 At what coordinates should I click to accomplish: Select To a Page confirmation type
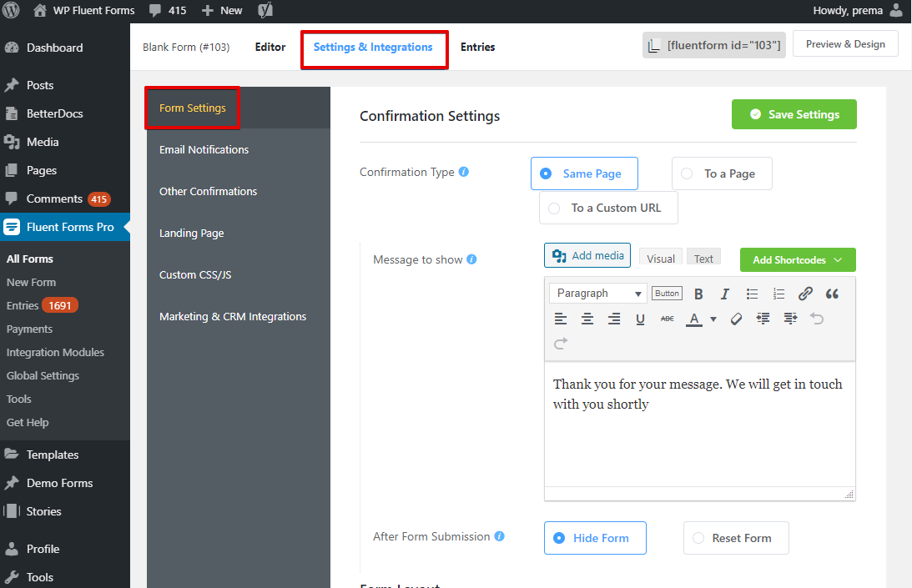coord(722,173)
